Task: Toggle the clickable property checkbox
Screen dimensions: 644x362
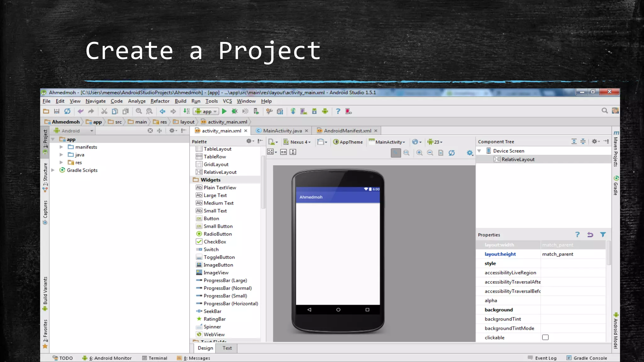Action: pos(545,337)
